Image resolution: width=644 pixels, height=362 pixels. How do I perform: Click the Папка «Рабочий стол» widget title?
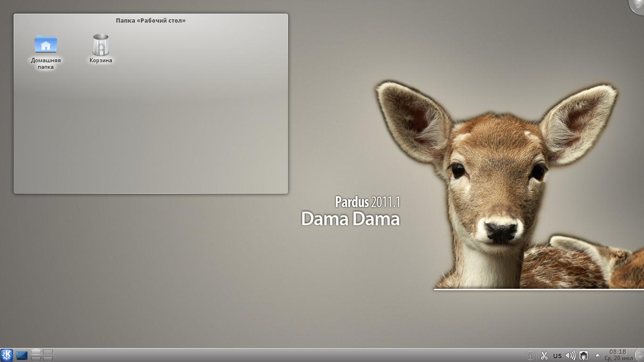(151, 21)
